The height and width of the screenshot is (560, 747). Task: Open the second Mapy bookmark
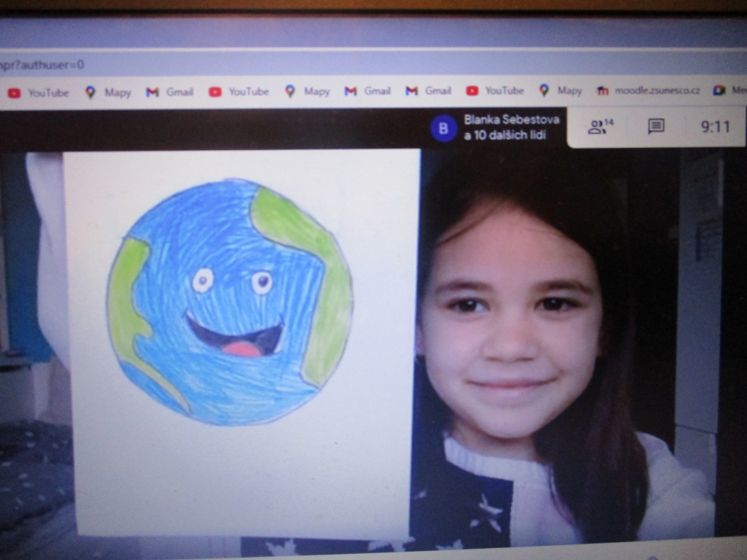pos(307,91)
